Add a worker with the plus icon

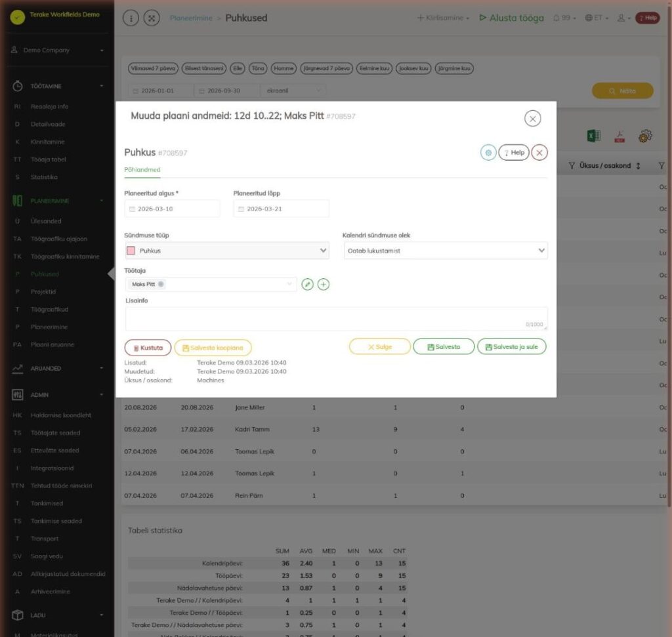tap(324, 285)
